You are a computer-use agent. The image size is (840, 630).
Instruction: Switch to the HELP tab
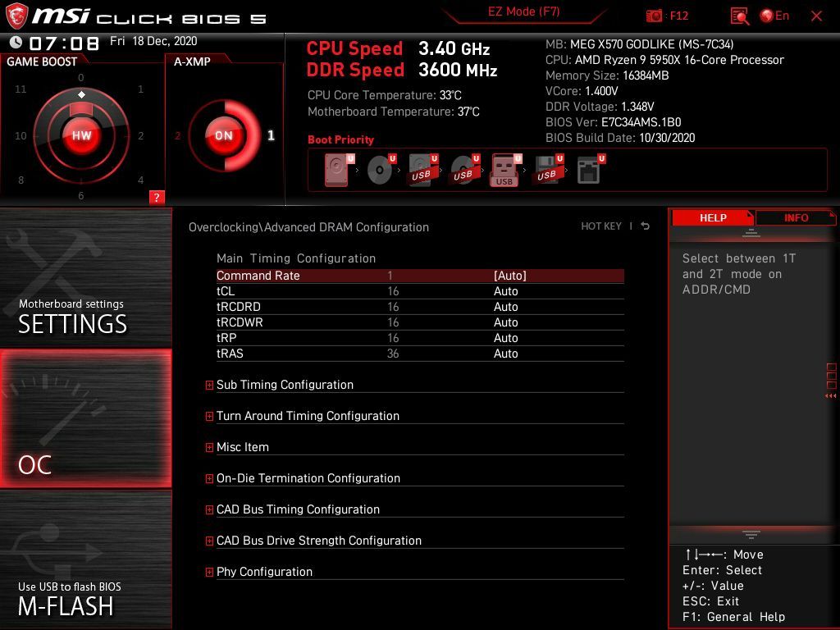pos(713,217)
